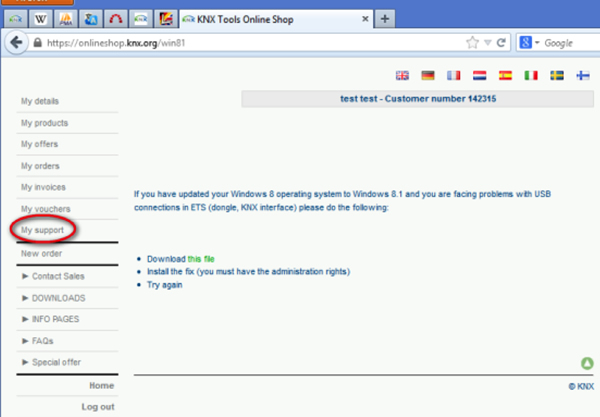Switch to the pinned phpMyAdmin tab
600x417 pixels.
click(65, 19)
